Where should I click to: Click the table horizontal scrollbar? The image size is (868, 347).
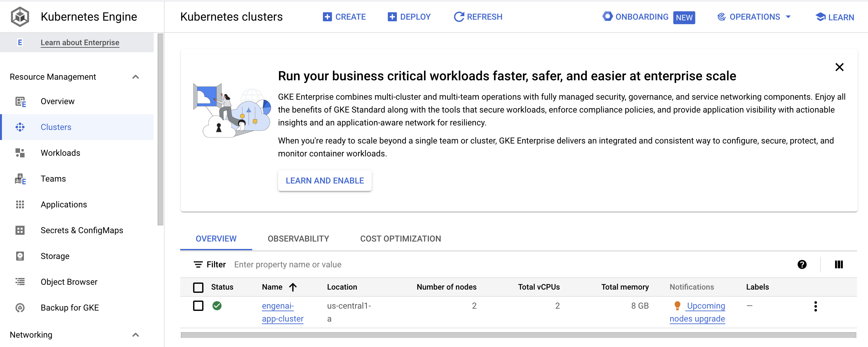pos(518,335)
